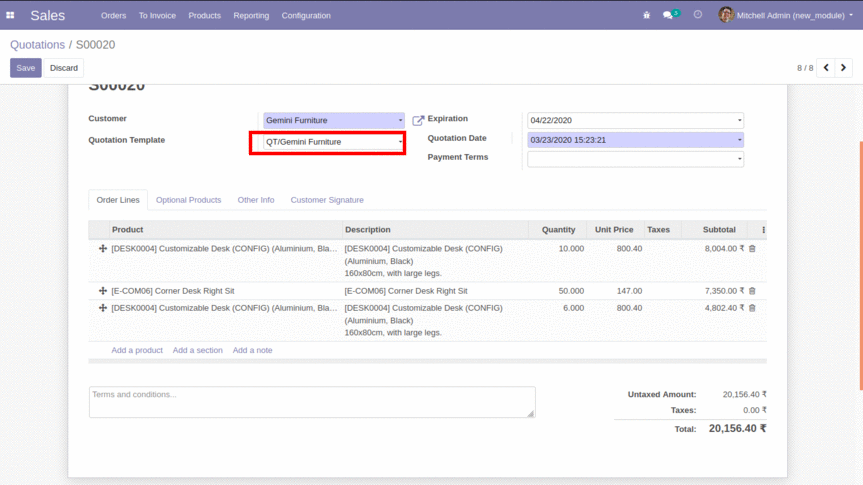
Task: Open optional columns menu in table header
Action: pyautogui.click(x=763, y=230)
